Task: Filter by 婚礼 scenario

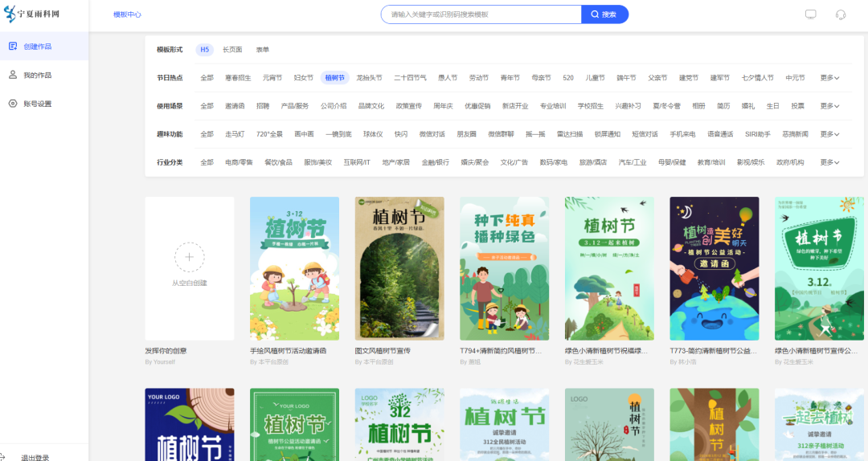Action: point(748,106)
